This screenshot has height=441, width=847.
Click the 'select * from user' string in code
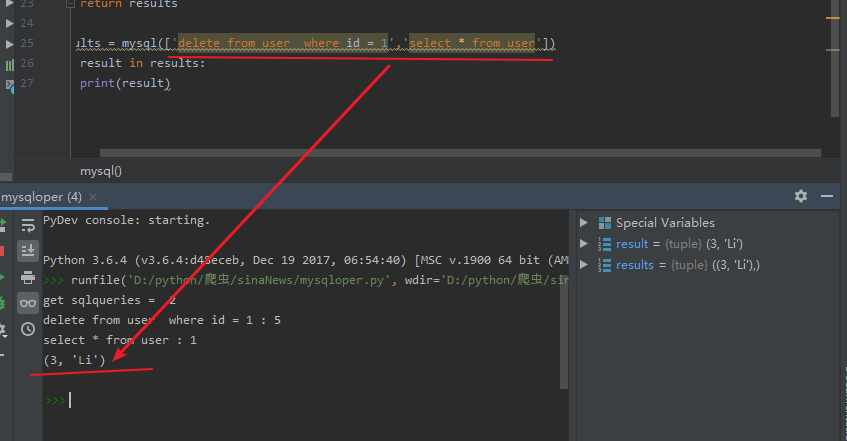(x=472, y=43)
